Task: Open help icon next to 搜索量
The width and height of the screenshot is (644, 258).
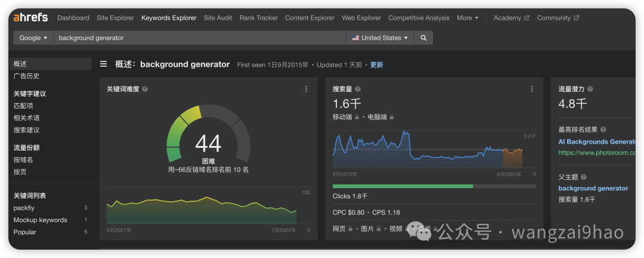Action: pos(358,89)
